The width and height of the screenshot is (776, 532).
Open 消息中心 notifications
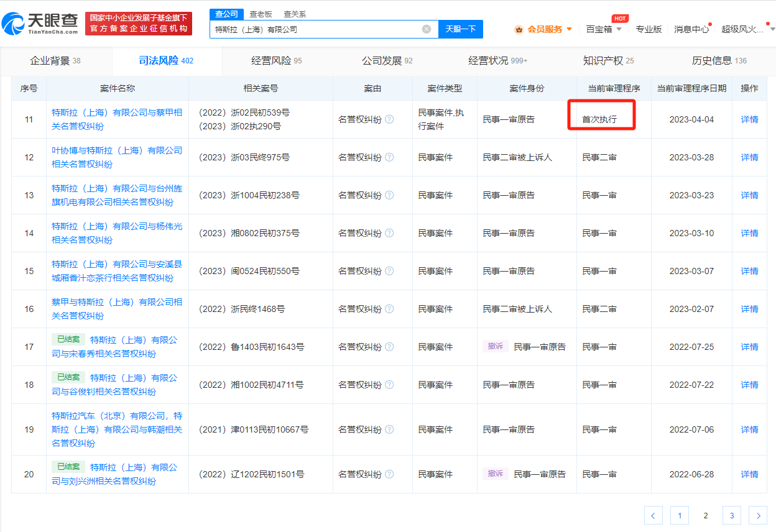coord(691,29)
